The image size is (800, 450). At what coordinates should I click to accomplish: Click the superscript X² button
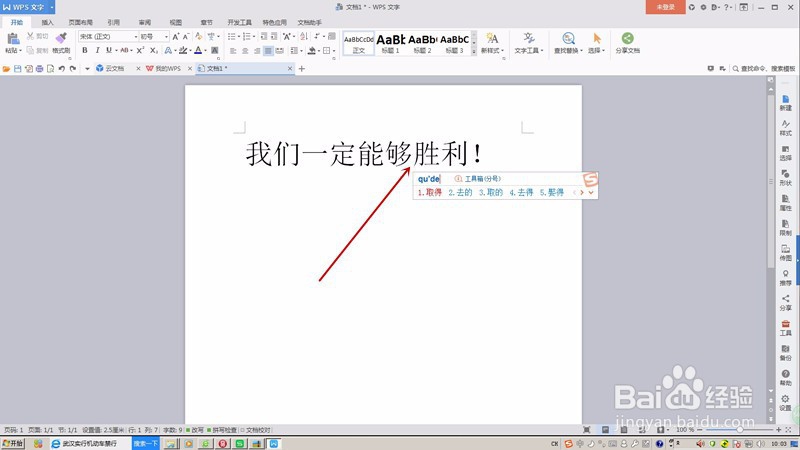point(140,50)
